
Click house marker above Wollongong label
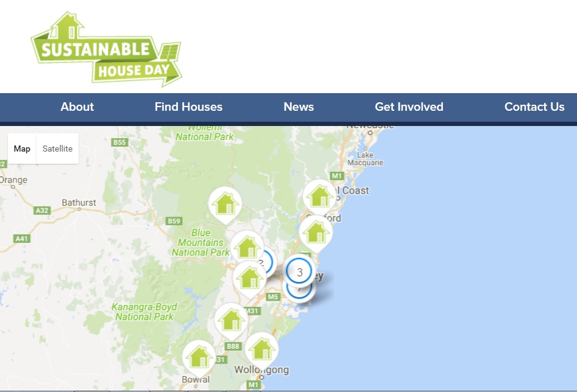coord(261,351)
